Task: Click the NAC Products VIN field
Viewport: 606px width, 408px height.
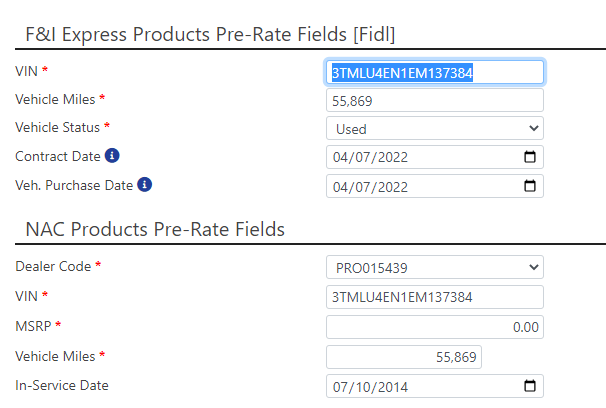Action: 435,297
